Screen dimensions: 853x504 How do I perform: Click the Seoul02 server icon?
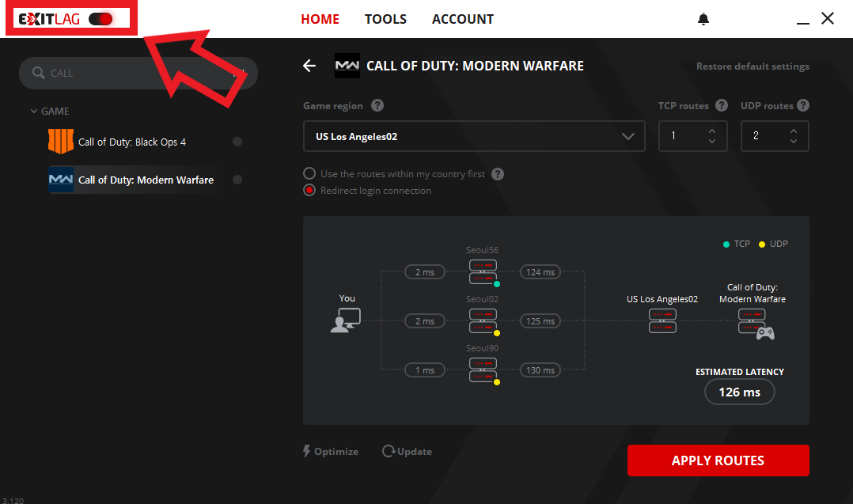pos(483,320)
